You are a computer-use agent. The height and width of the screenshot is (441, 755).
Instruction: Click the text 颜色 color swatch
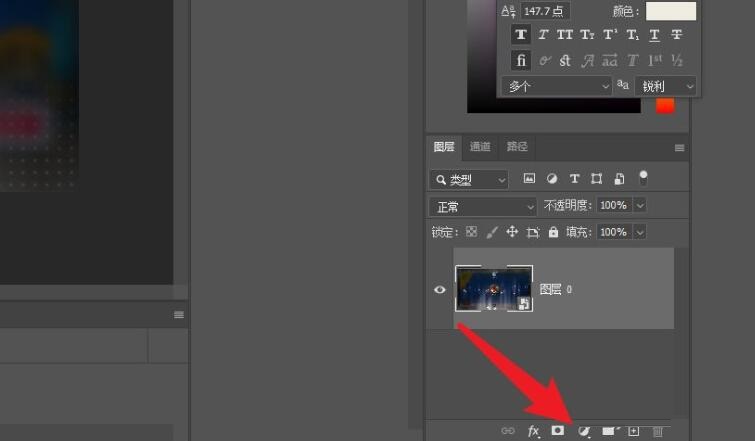coord(671,11)
